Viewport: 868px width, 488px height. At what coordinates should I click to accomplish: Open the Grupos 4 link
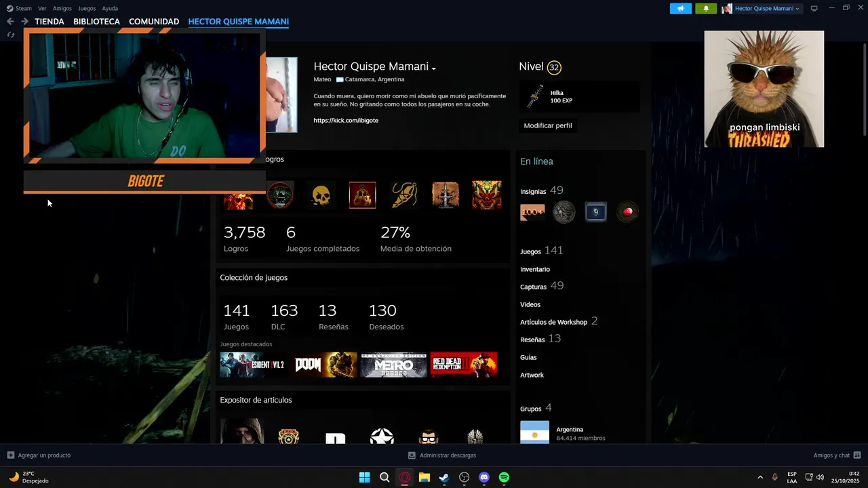click(536, 408)
